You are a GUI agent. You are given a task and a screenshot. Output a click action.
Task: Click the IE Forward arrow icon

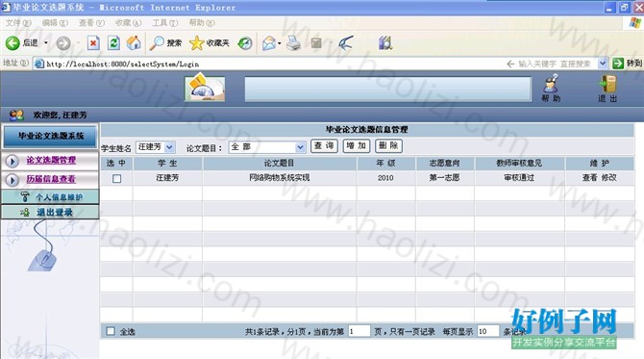[x=63, y=42]
